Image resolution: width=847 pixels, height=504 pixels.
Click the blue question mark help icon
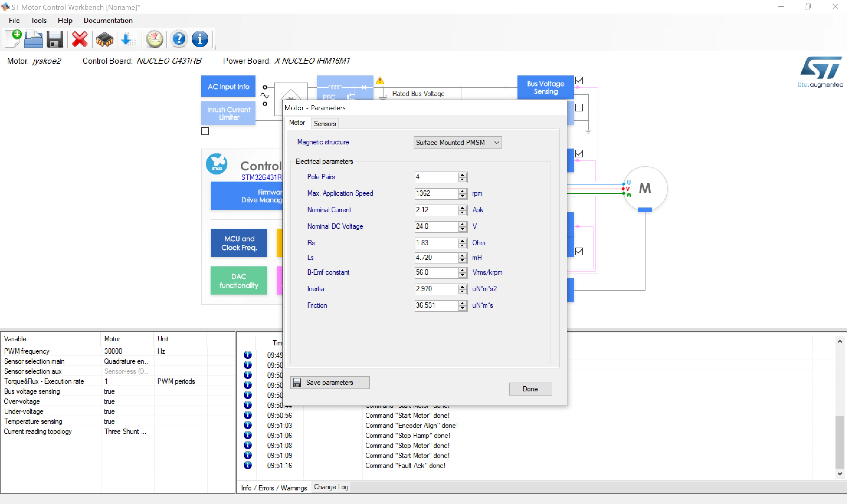179,39
